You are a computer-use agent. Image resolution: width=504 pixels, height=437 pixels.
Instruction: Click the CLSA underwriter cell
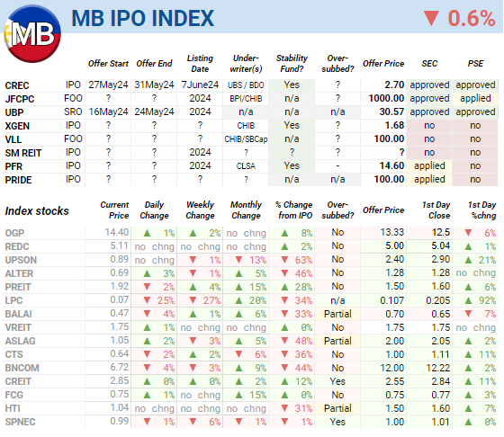(246, 166)
